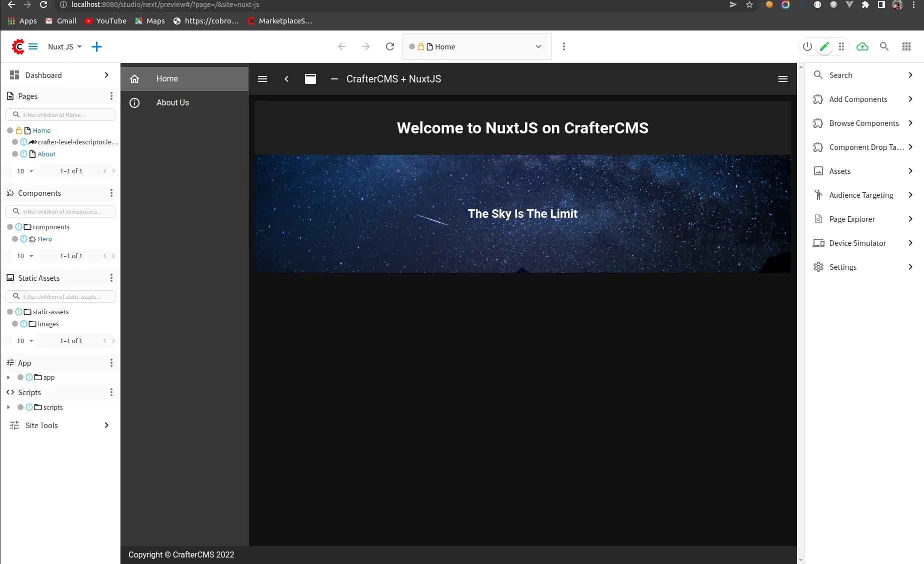The height and width of the screenshot is (564, 924).
Task: Click the power icon in toolbar
Action: coord(807,46)
